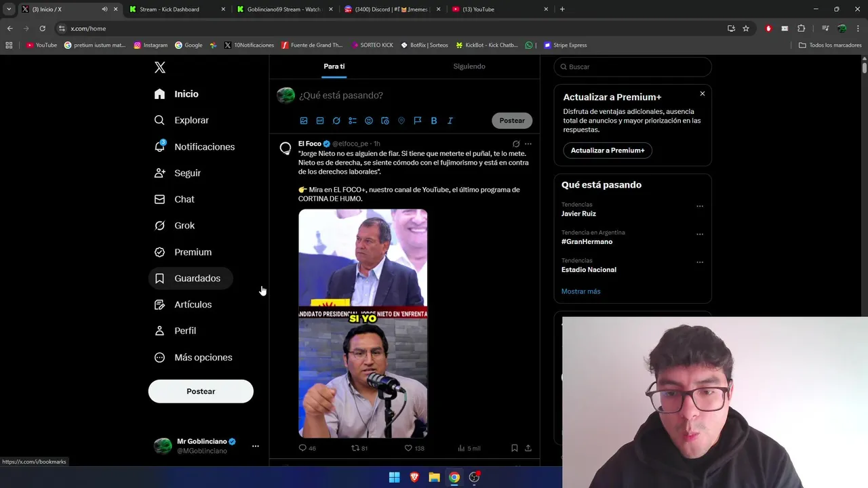The image size is (868, 488).
Task: Click Mostrar más under trends
Action: (580, 291)
